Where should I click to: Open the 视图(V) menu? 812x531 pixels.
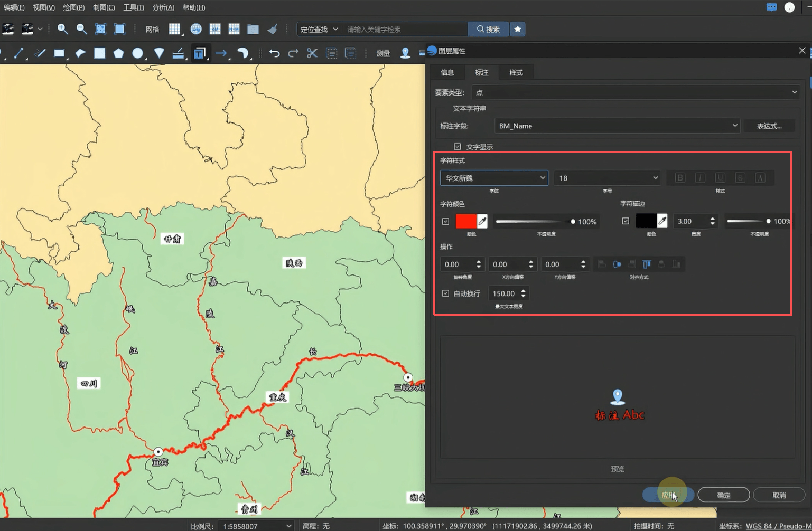click(44, 7)
